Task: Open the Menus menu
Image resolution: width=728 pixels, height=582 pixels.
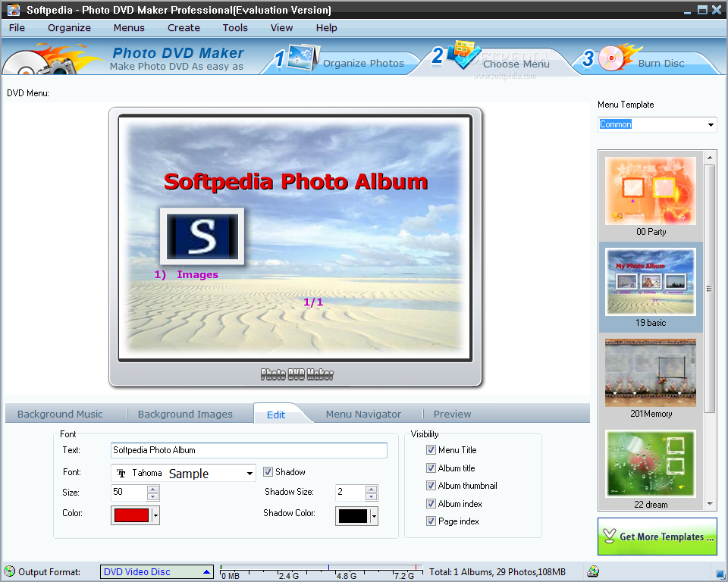Action: [x=129, y=28]
